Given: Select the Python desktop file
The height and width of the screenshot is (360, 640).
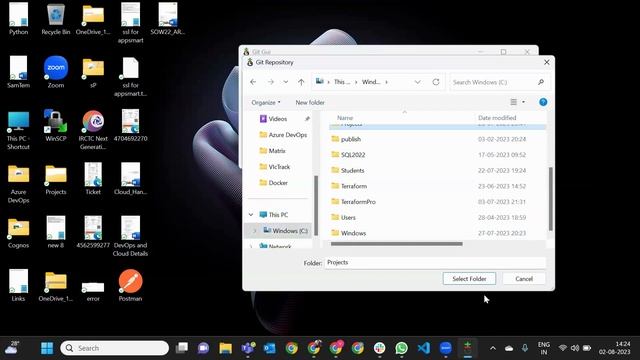Looking at the screenshot, I should click(18, 19).
